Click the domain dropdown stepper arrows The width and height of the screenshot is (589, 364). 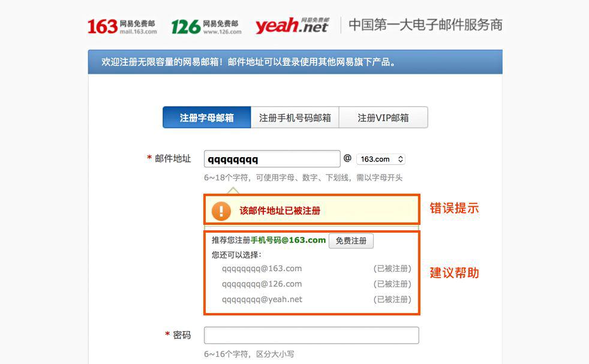(x=401, y=160)
